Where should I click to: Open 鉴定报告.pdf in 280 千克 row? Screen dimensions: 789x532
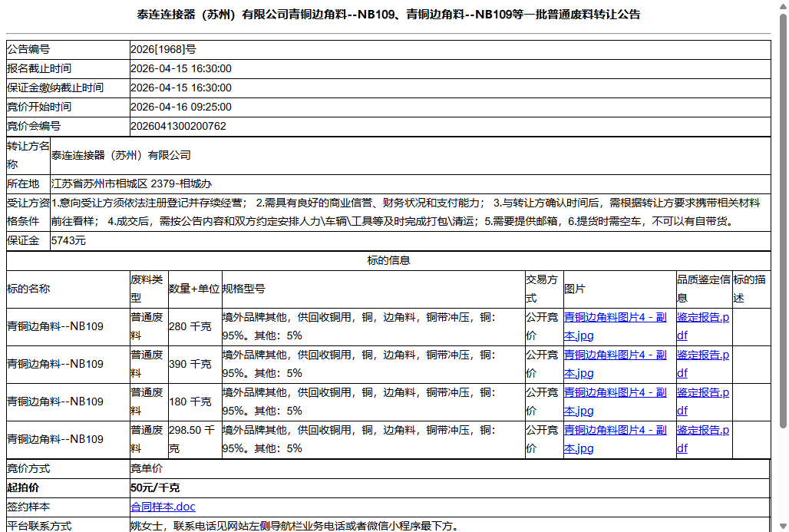(702, 327)
